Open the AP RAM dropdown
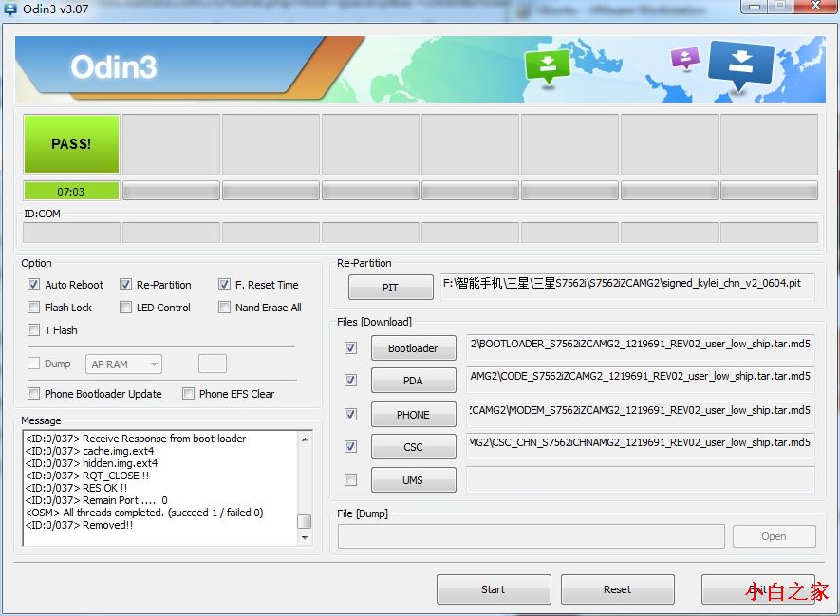This screenshot has height=616, width=840. 123,364
